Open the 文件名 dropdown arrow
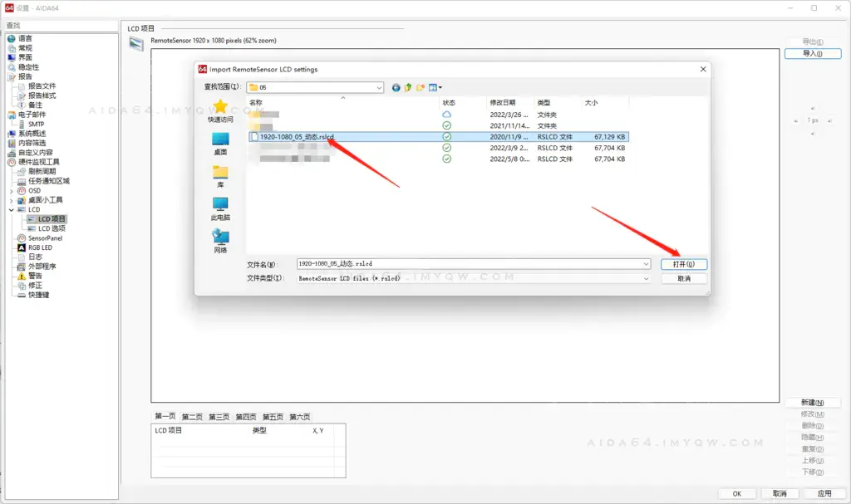Viewport: 851px width, 504px height. click(646, 264)
